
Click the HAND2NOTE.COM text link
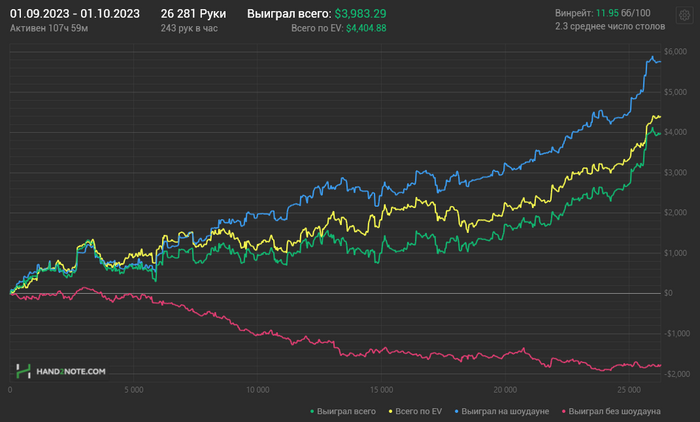click(71, 372)
